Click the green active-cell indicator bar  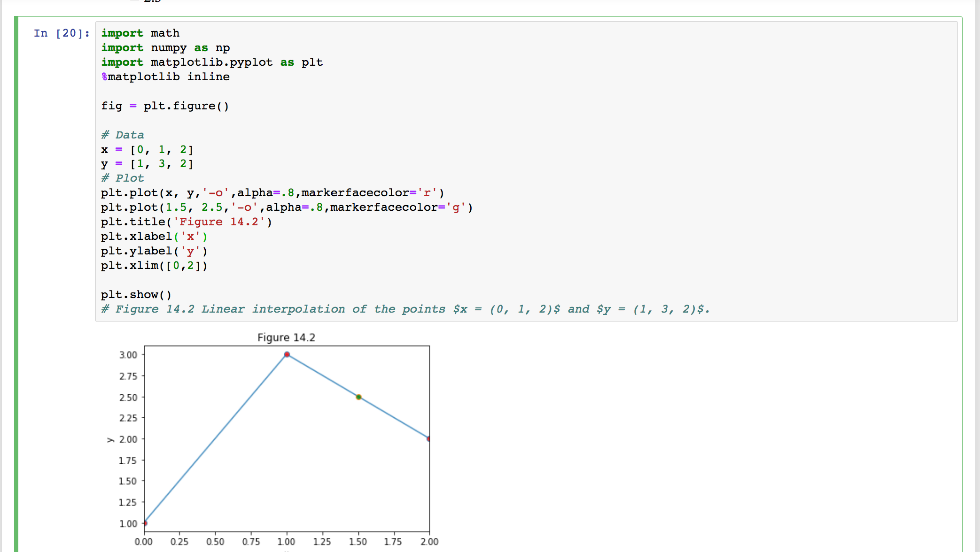click(16, 188)
